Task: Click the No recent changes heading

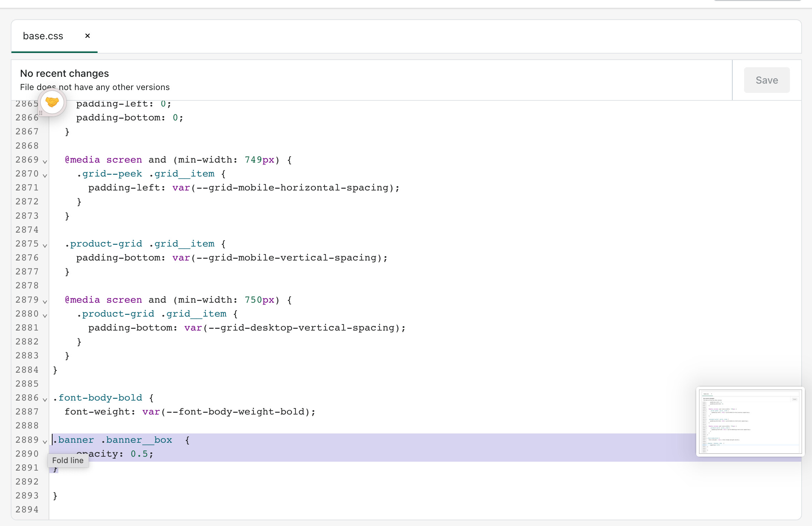Action: click(x=64, y=73)
